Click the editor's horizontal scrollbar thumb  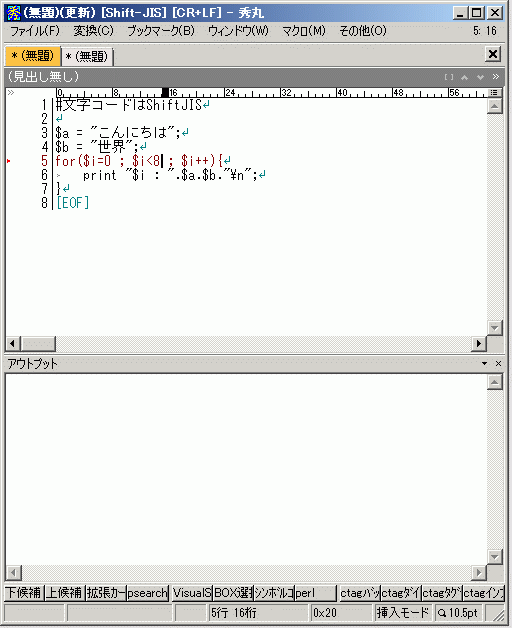38,343
